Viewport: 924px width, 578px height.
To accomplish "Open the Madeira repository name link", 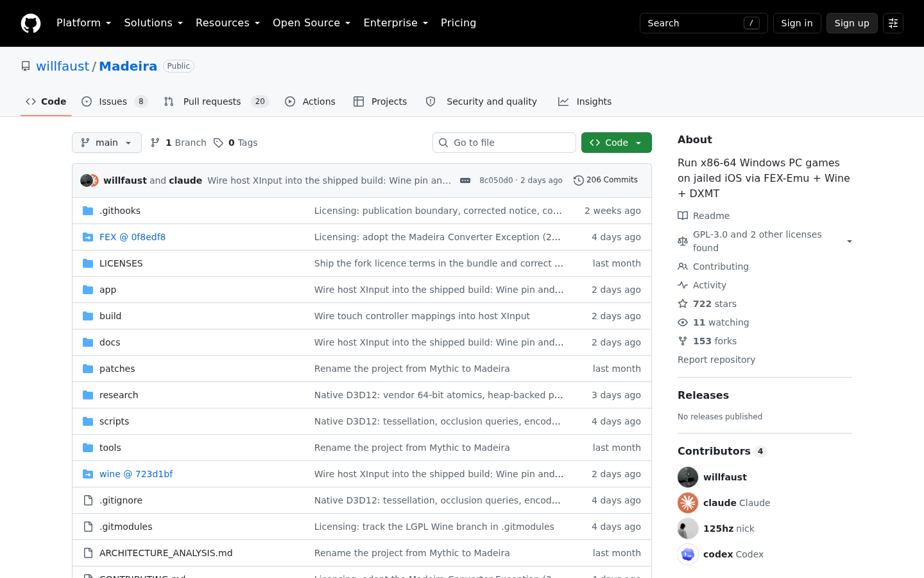I will tap(128, 66).
